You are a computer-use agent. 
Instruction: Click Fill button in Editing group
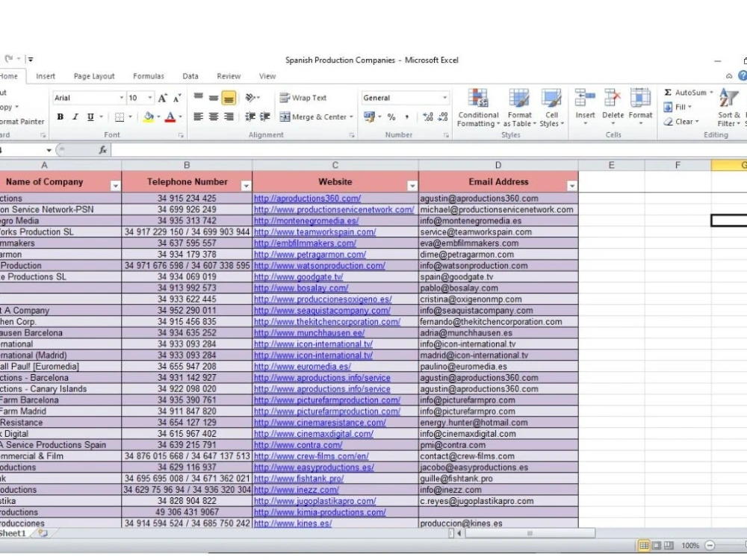coord(677,107)
